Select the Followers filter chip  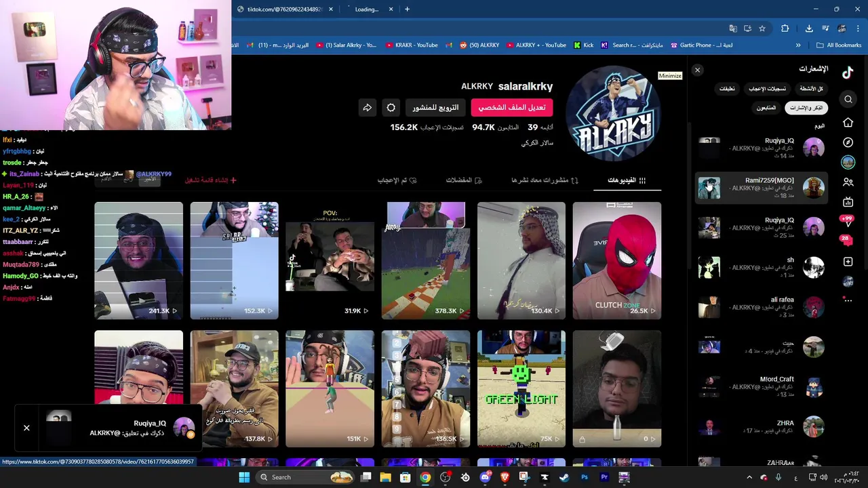[x=766, y=108]
